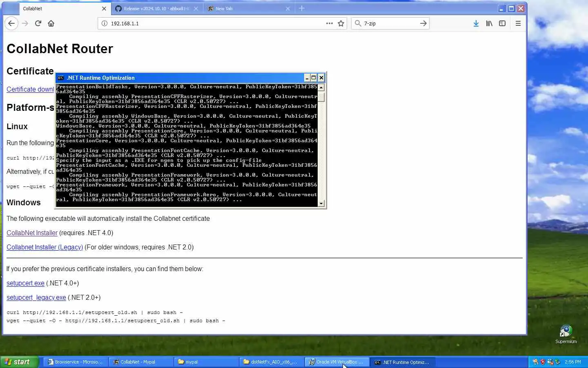Open page actions three-dot menu

coord(329,23)
